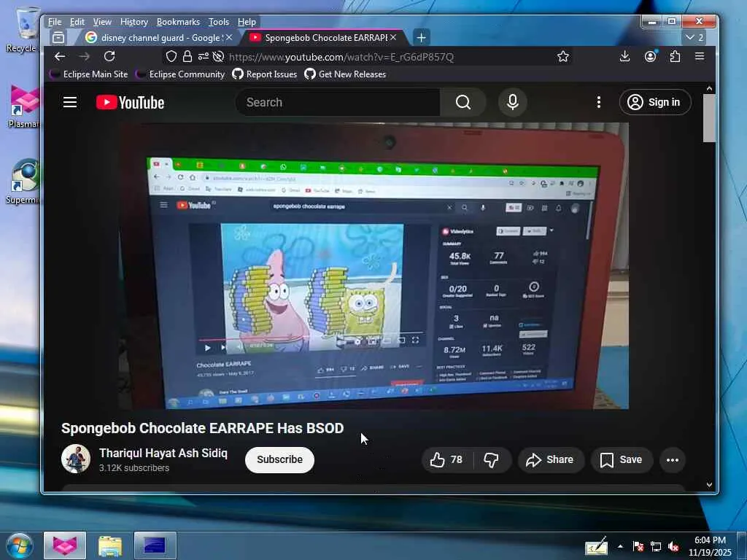The image size is (747, 560).
Task: Click the muted volume tray icon
Action: 673,546
